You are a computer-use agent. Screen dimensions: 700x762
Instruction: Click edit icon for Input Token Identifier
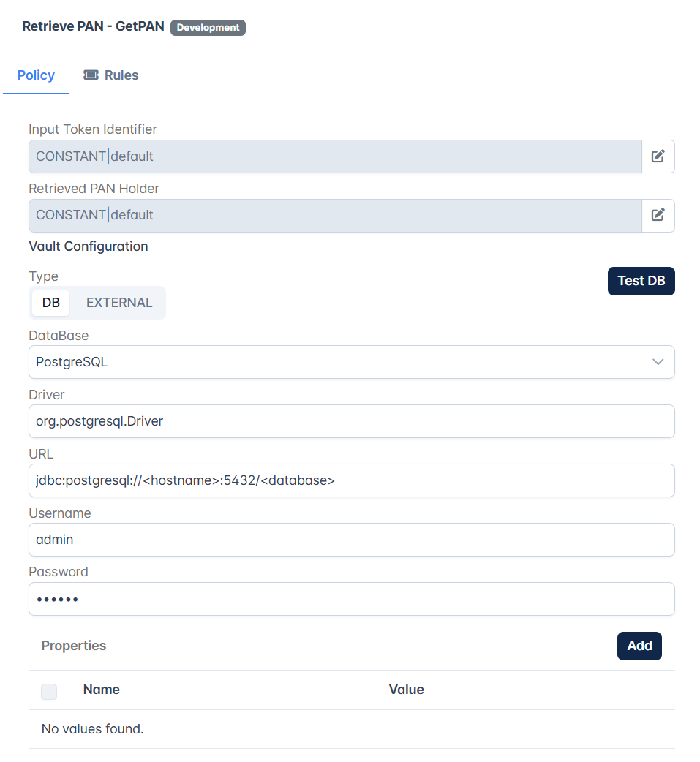point(658,156)
